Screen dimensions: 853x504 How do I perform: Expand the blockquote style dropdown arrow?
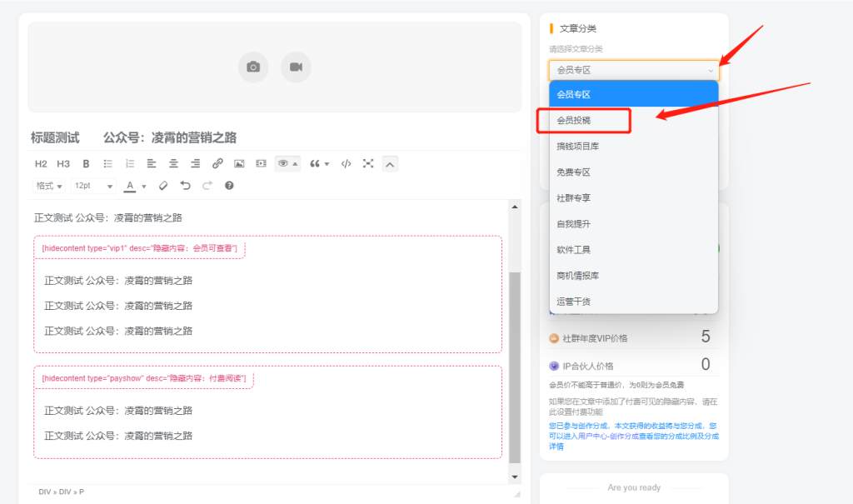pos(325,163)
